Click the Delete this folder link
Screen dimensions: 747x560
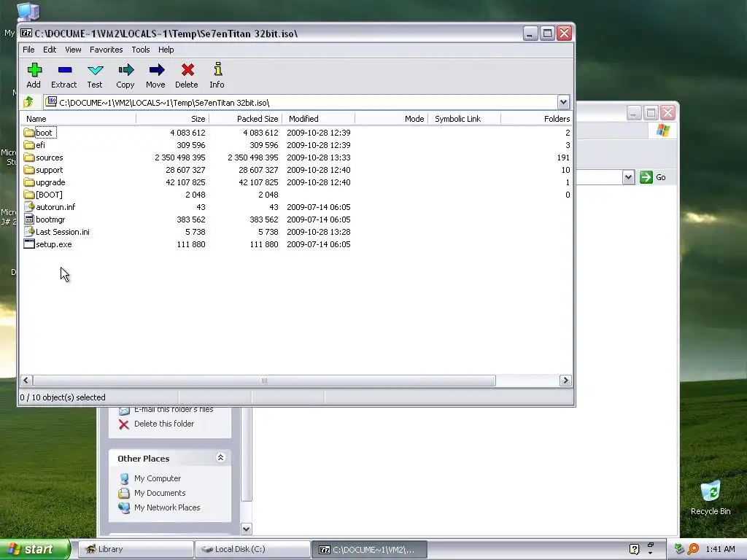(164, 424)
